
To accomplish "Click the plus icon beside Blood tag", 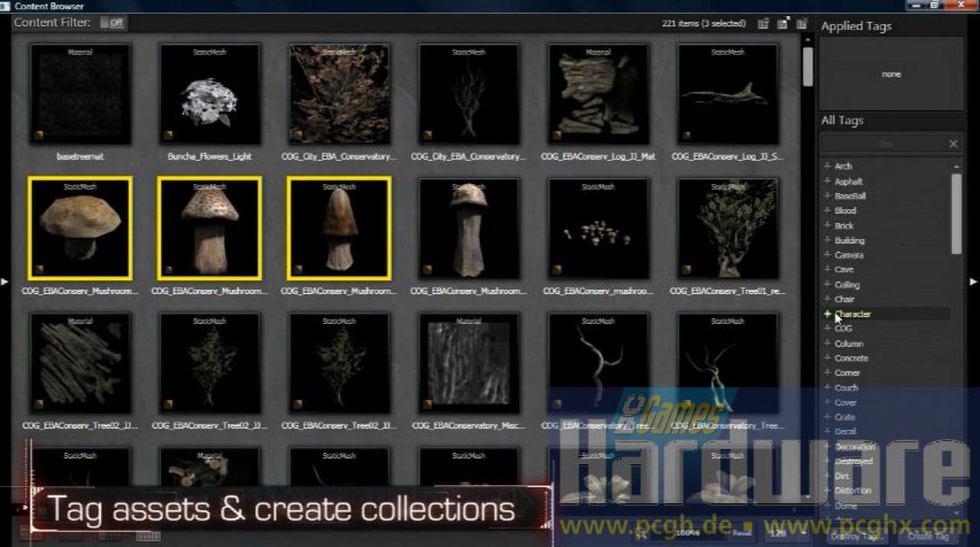I will [x=827, y=211].
